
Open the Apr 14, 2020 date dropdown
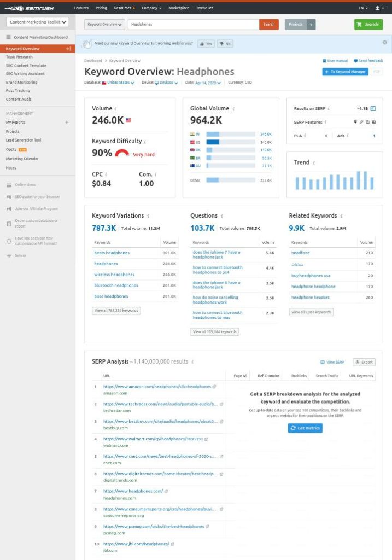click(x=208, y=83)
